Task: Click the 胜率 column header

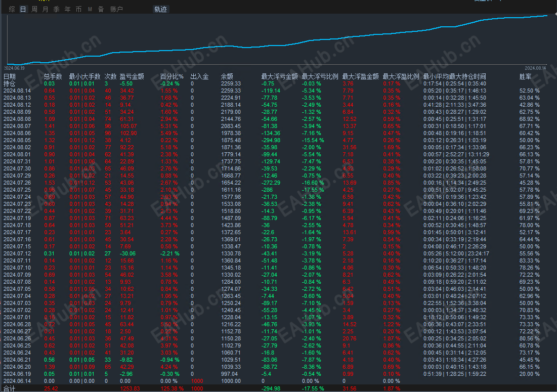Action: (x=526, y=76)
